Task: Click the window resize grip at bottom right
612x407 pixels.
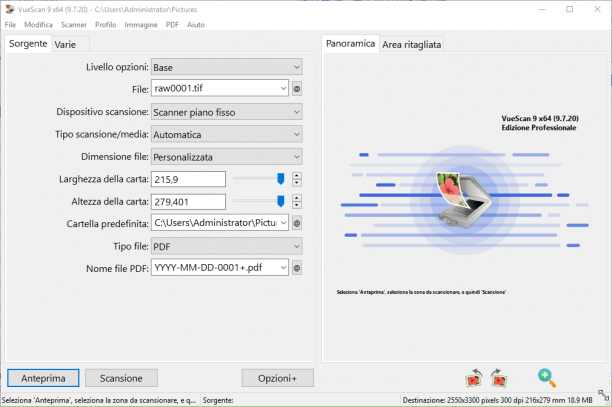Action: [x=604, y=396]
